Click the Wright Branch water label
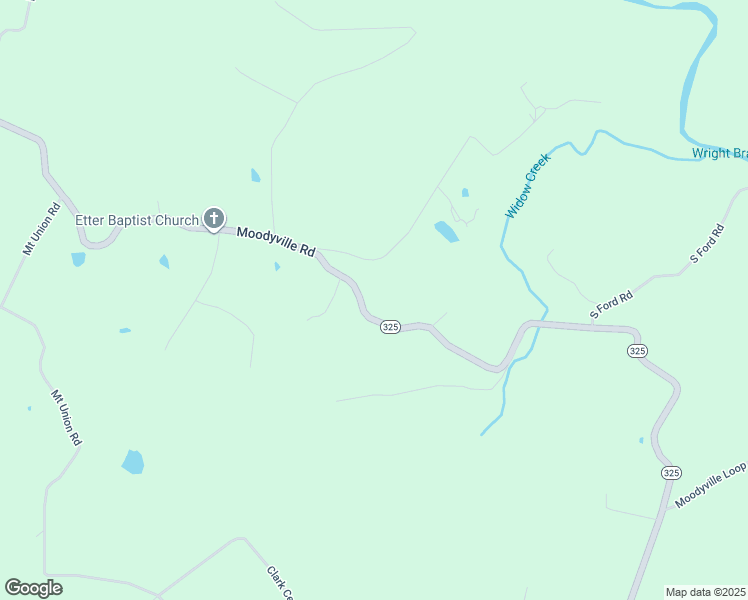This screenshot has width=748, height=600. 720,153
